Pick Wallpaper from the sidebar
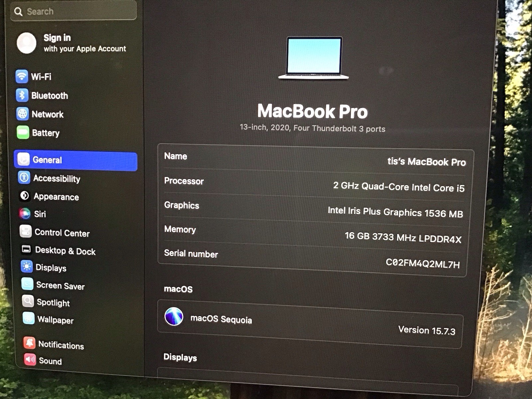 (56, 320)
